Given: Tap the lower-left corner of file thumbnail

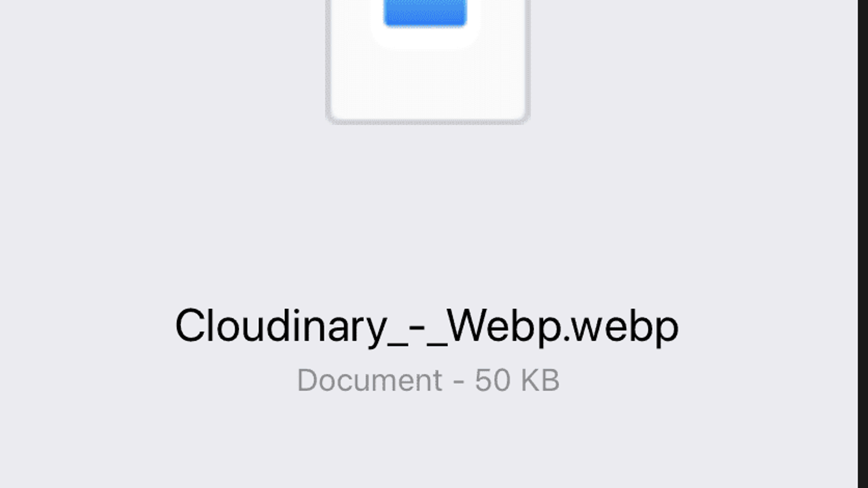Looking at the screenshot, I should coord(331,118).
